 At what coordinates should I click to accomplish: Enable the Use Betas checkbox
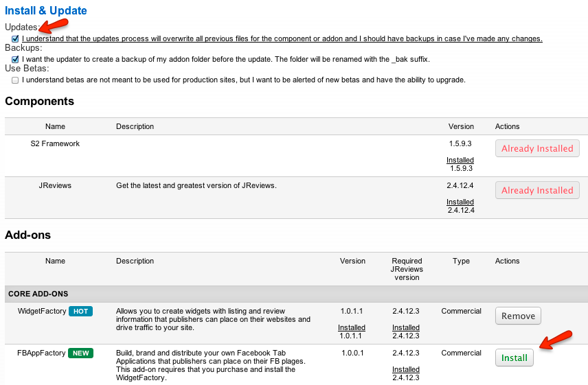[15, 80]
